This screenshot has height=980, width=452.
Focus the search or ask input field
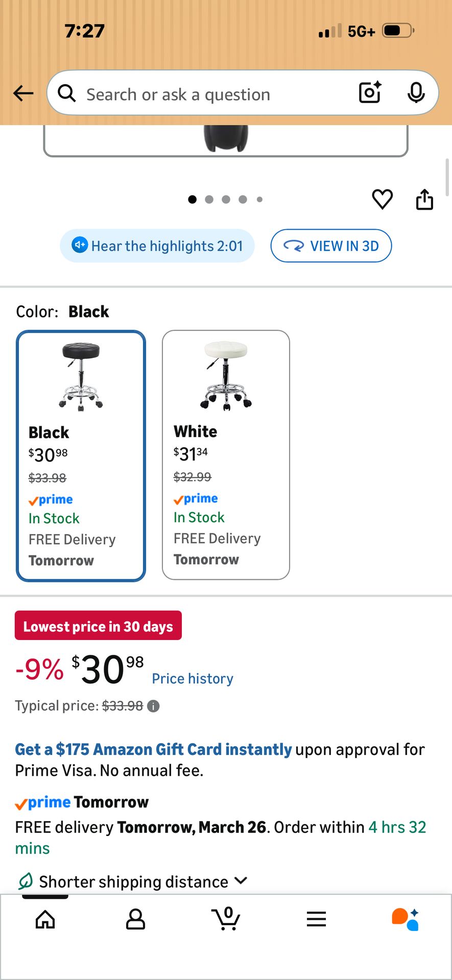[204, 94]
